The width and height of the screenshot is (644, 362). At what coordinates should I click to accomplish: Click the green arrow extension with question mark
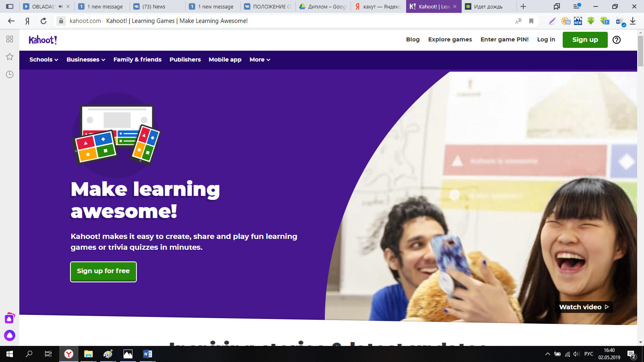[x=604, y=21]
